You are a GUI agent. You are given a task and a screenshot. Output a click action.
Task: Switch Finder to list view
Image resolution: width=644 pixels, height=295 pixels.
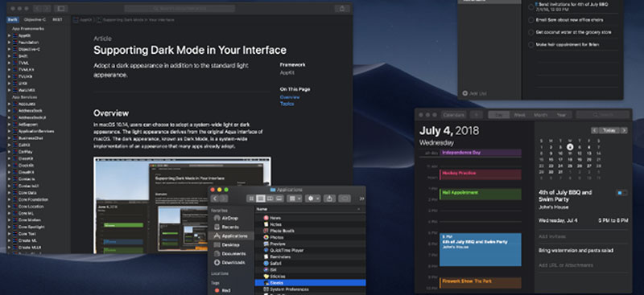click(260, 199)
